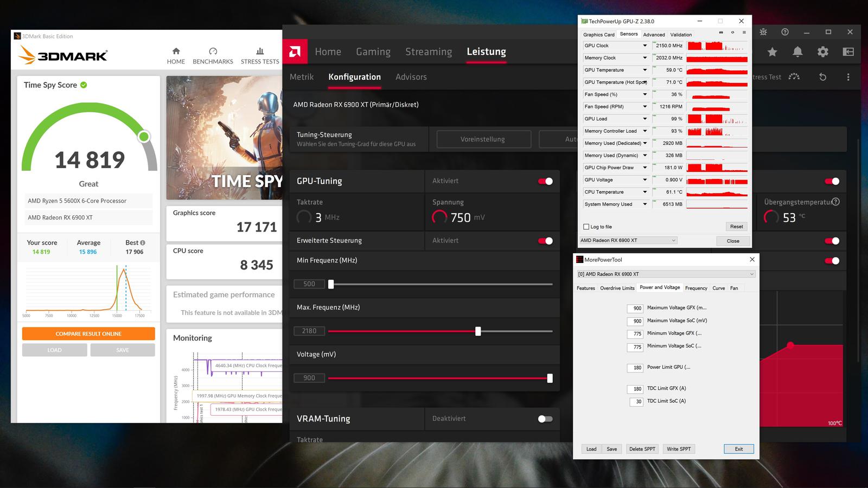Open GPU-Z graphics card selector dropdown
The height and width of the screenshot is (488, 868).
pyautogui.click(x=628, y=240)
